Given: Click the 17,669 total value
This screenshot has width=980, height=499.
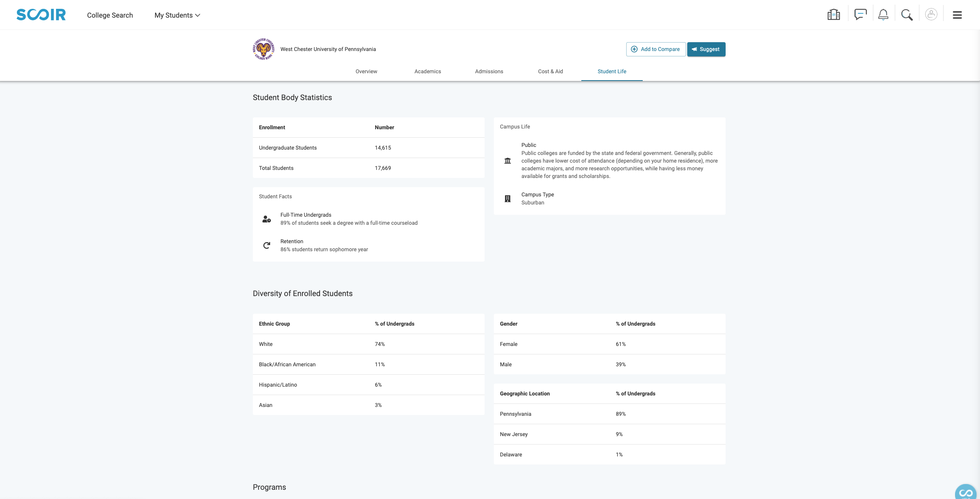Looking at the screenshot, I should coord(383,168).
